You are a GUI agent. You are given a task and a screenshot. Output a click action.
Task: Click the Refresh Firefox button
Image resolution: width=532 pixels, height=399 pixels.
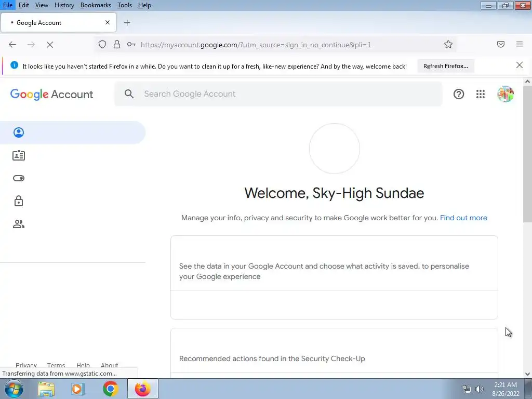tap(445, 66)
